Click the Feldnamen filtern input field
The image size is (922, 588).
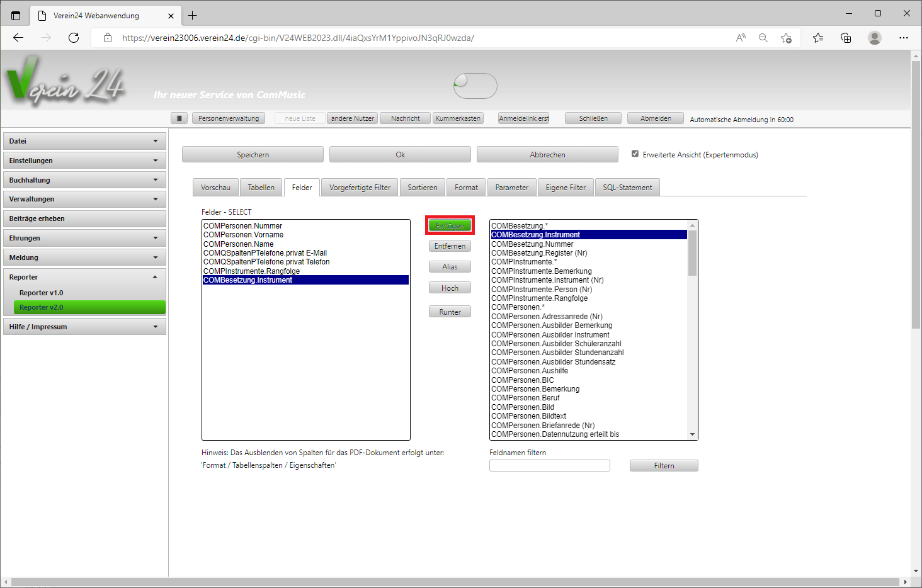point(549,466)
